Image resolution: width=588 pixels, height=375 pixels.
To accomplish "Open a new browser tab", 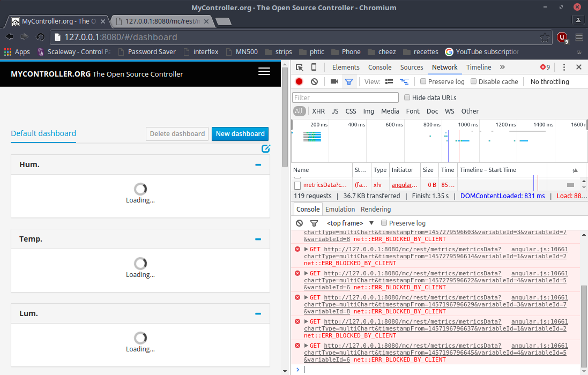I will pos(224,21).
